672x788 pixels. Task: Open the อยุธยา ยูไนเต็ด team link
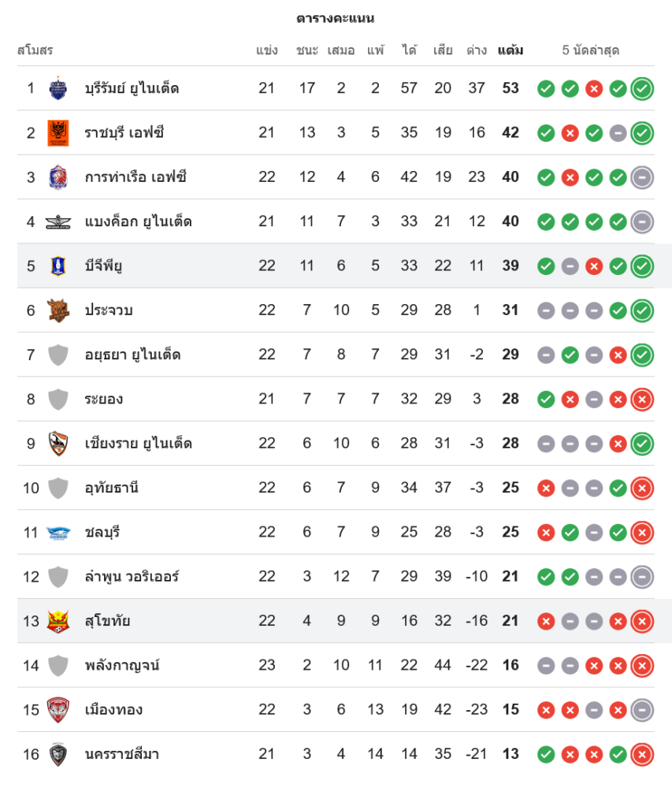coord(132,355)
